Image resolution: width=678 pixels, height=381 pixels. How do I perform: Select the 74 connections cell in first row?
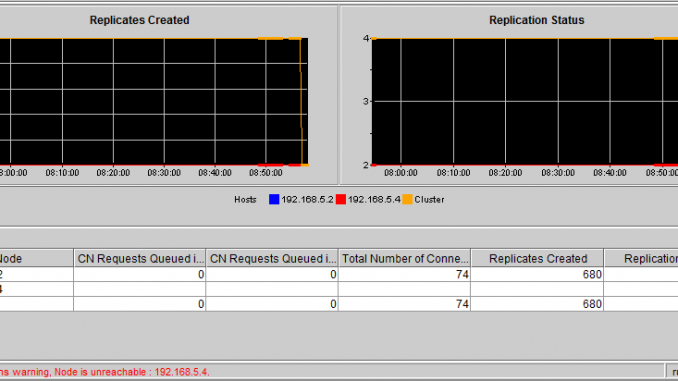coord(405,275)
